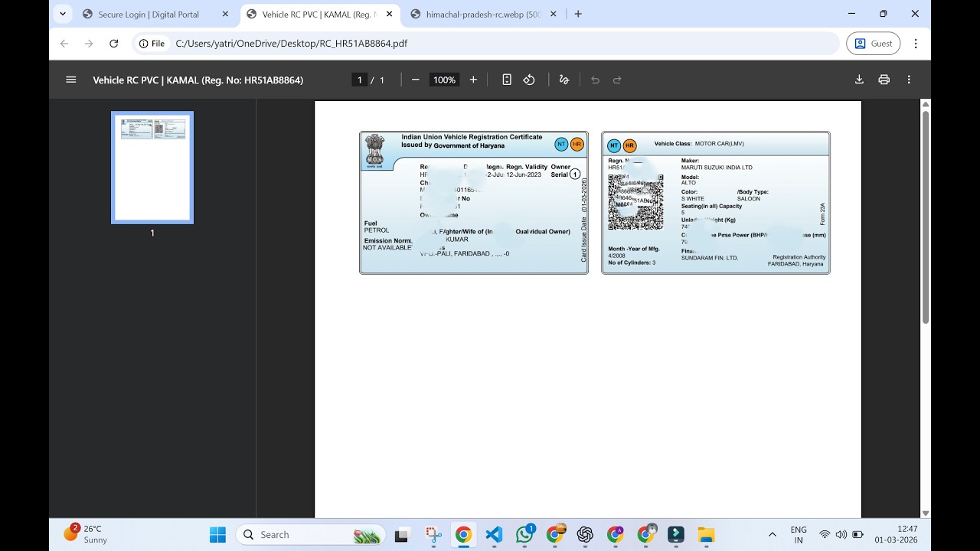Open File Explorer from taskbar
This screenshot has width=980, height=551.
point(706,534)
